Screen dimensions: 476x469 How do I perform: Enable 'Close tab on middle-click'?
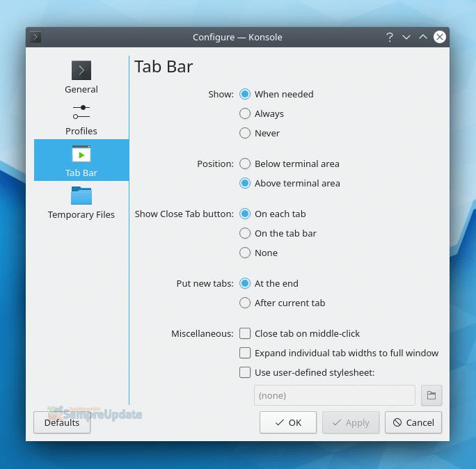(x=300, y=333)
